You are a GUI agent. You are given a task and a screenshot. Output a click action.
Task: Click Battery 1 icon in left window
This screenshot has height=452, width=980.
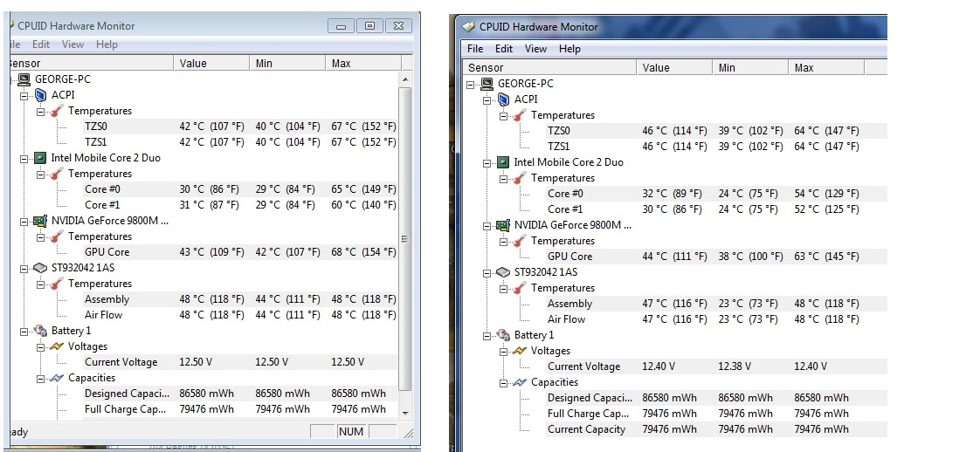[x=41, y=330]
